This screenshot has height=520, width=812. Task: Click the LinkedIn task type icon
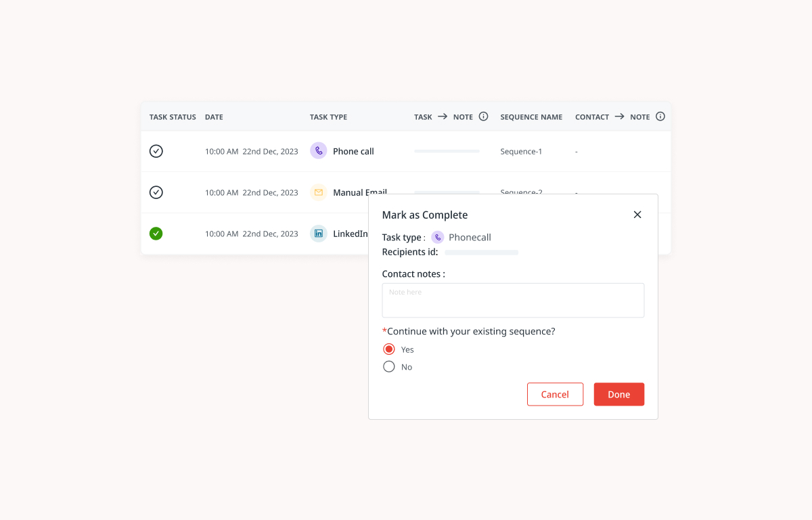click(x=318, y=233)
